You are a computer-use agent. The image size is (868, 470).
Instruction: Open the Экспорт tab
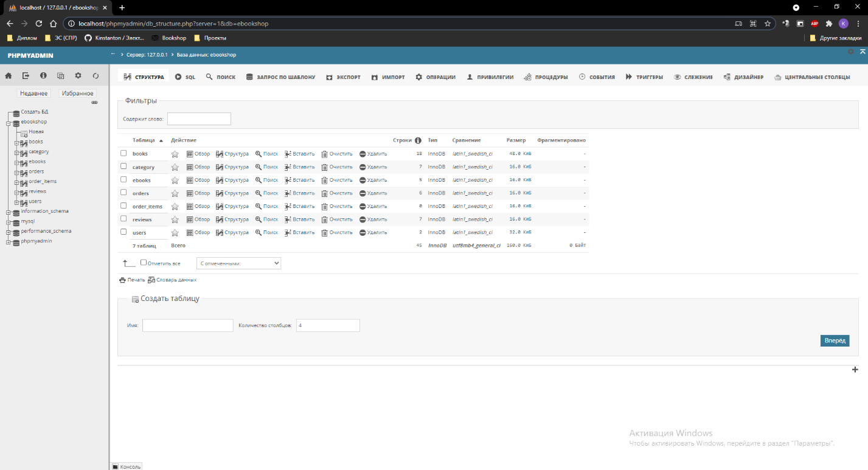pos(344,77)
